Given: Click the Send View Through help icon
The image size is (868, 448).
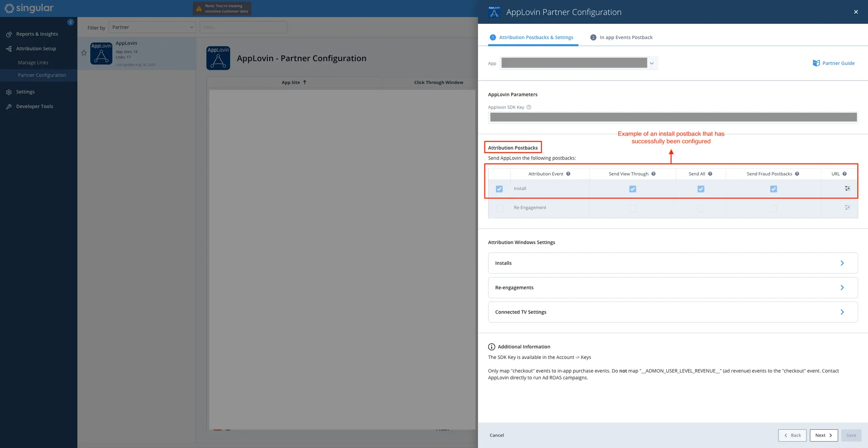Looking at the screenshot, I should pyautogui.click(x=653, y=174).
